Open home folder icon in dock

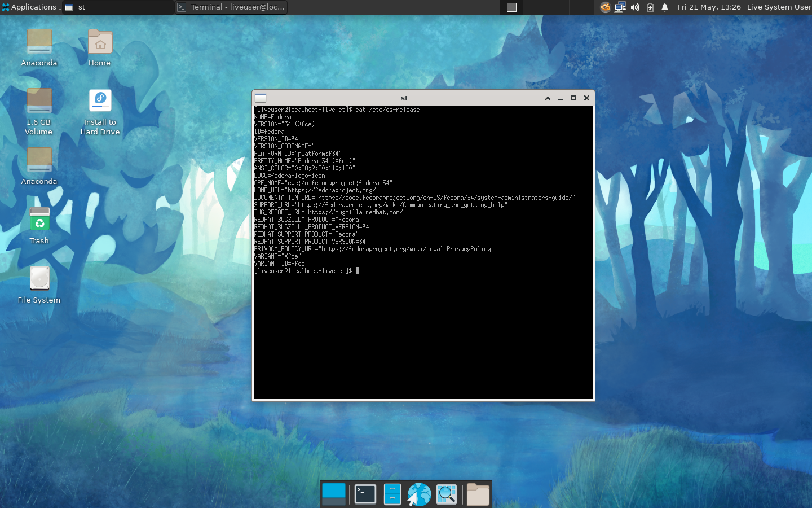[x=478, y=494]
